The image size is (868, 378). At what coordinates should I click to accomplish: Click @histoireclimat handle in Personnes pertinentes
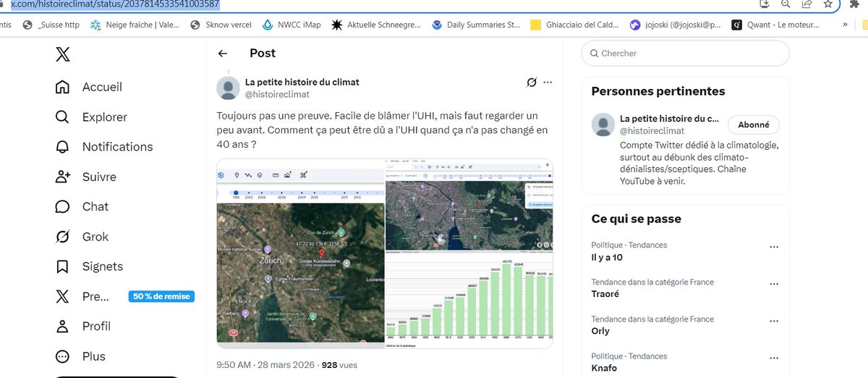[x=652, y=130]
